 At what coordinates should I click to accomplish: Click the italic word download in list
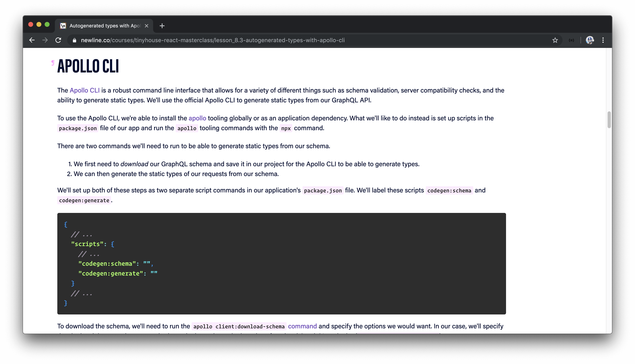tap(134, 164)
